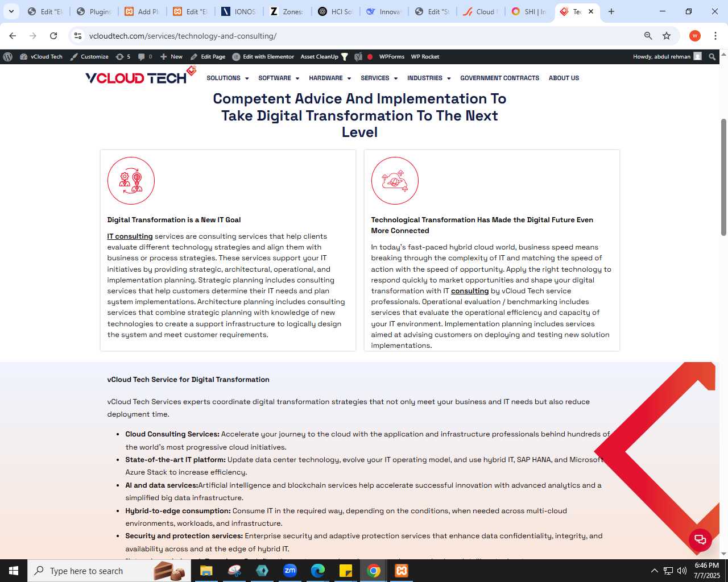The width and height of the screenshot is (728, 582).
Task: Click the network icon in system tray
Action: [x=668, y=571]
